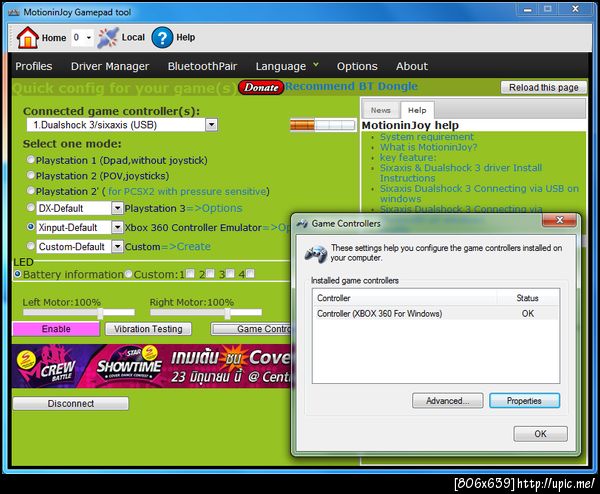Viewport: 600px width, 494px height.
Task: Open the number dropdown next to Home
Action: pos(88,37)
